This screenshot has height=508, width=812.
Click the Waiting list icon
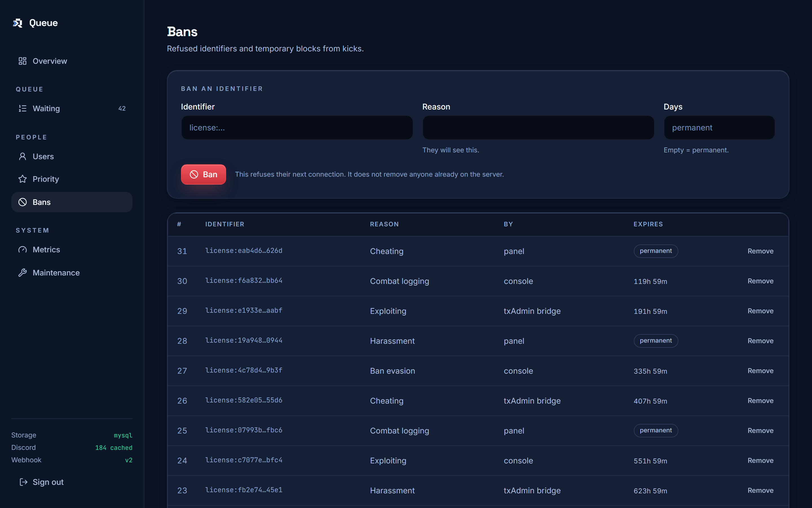click(23, 109)
